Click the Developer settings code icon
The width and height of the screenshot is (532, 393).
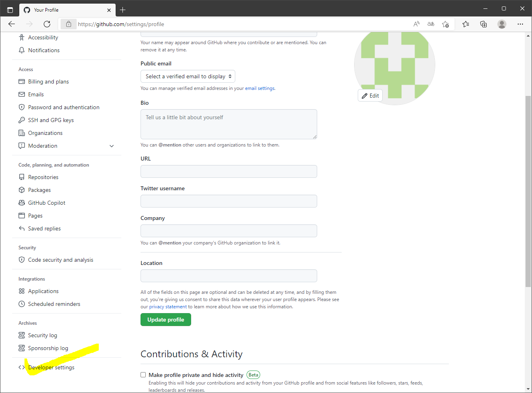(x=22, y=367)
